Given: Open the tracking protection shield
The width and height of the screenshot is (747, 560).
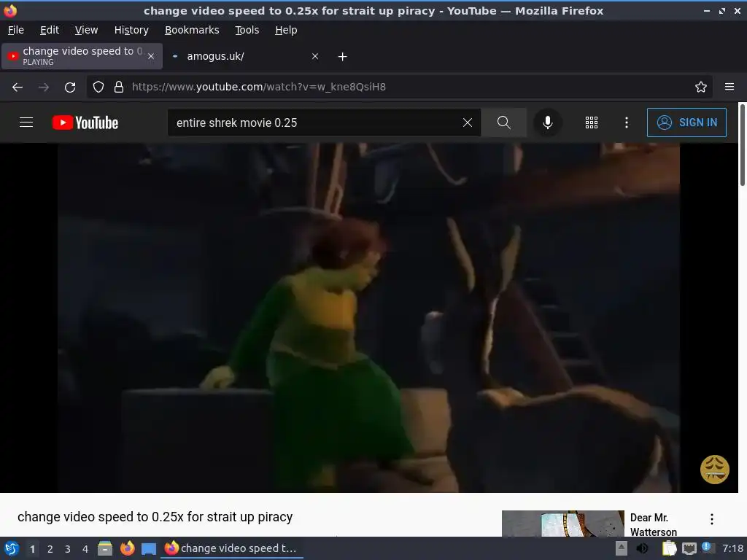Looking at the screenshot, I should click(x=98, y=87).
